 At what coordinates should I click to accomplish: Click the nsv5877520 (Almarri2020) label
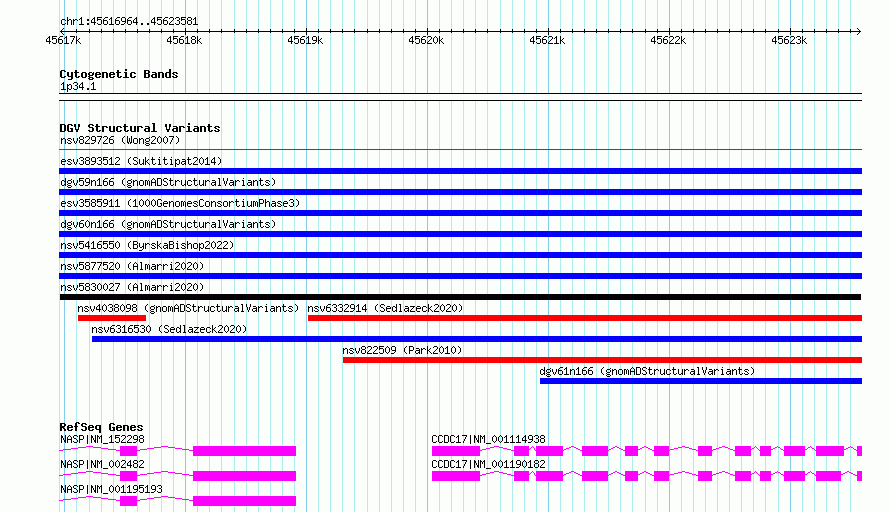132,266
